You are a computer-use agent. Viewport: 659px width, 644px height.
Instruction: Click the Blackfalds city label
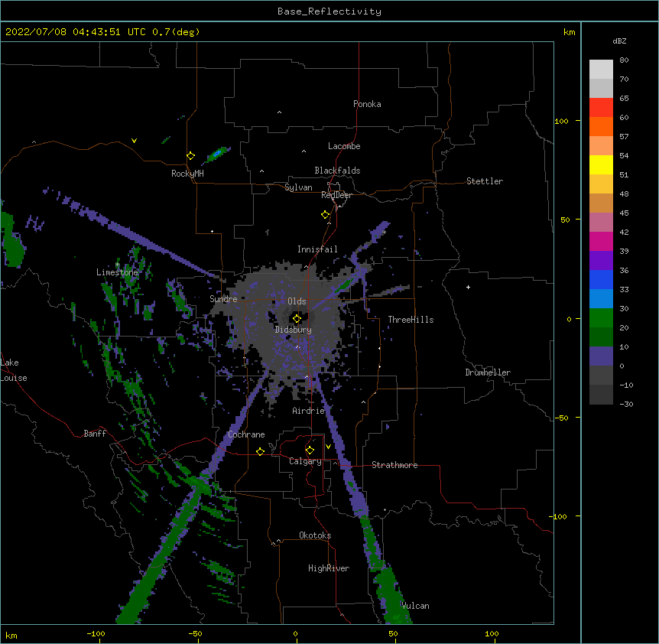[x=337, y=171]
